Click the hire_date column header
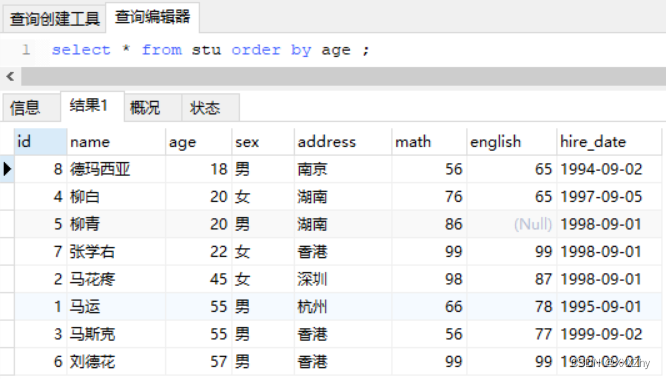Screen dimensions: 666x379 pos(609,141)
